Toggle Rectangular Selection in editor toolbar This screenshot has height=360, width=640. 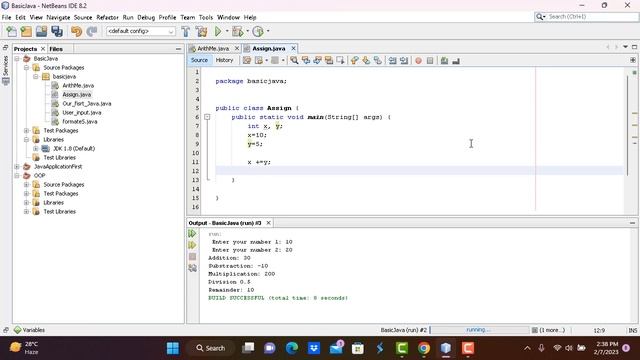point(340,60)
